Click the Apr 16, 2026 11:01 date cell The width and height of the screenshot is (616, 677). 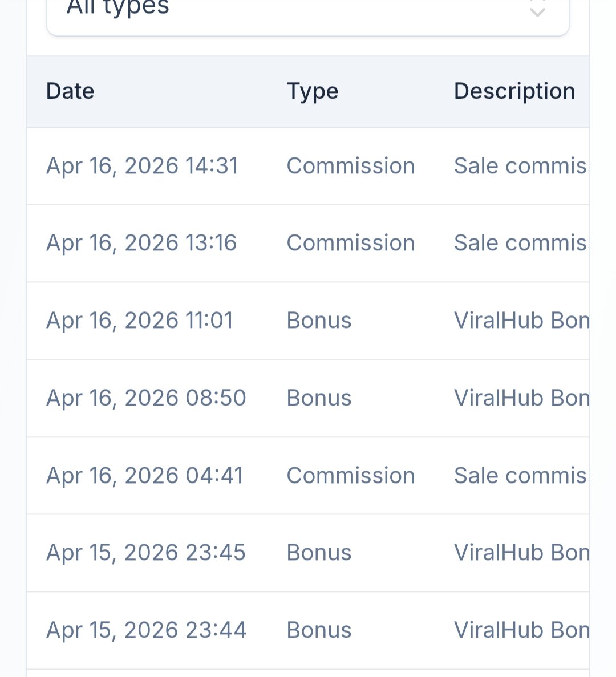(x=139, y=321)
